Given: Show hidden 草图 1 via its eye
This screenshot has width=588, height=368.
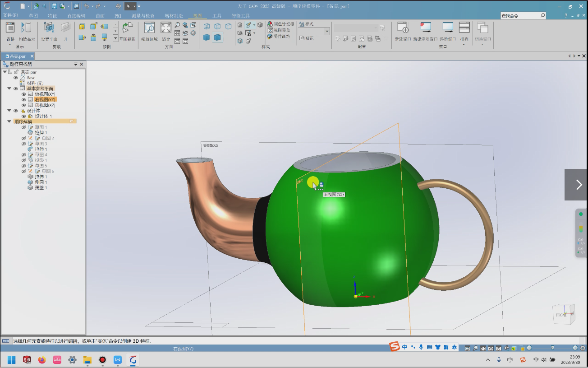Looking at the screenshot, I should 24,127.
